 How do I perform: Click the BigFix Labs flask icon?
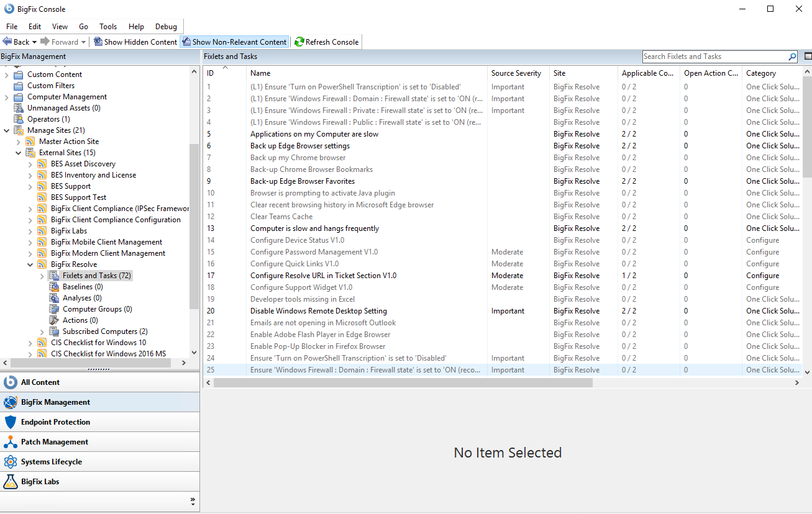point(10,482)
